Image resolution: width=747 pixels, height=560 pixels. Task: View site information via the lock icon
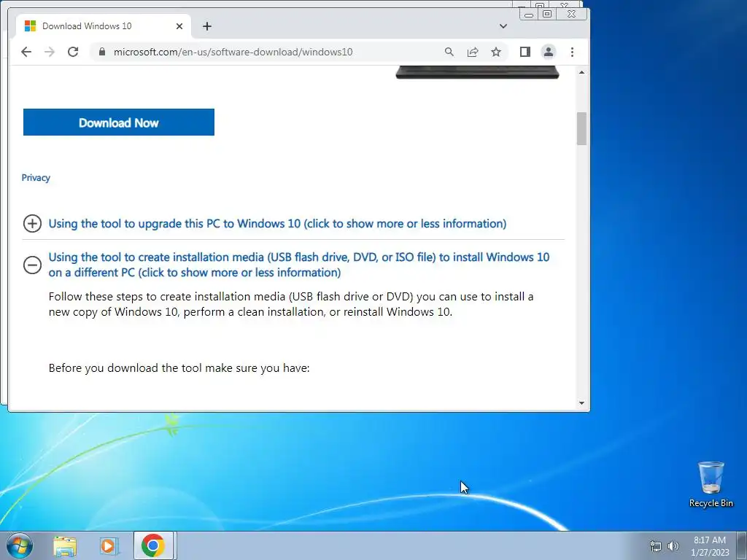coord(101,52)
